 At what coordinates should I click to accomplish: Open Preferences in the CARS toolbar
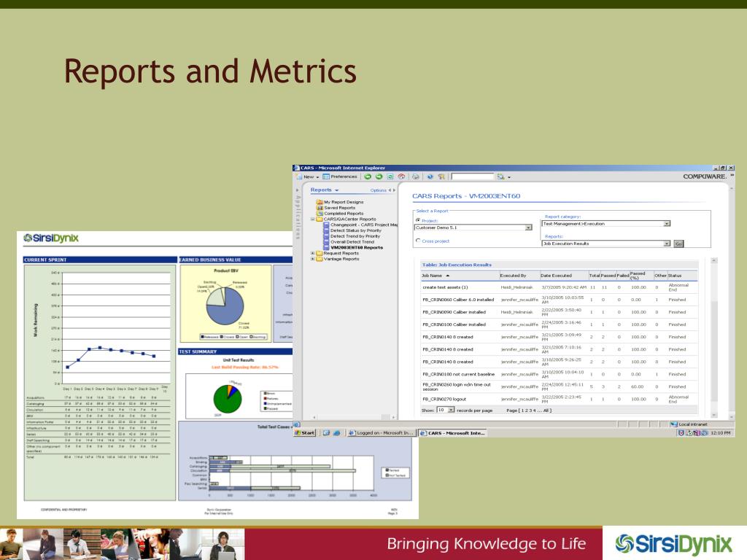point(340,176)
